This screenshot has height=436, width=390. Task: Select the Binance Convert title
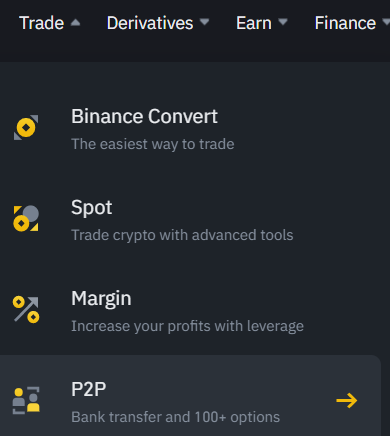144,116
